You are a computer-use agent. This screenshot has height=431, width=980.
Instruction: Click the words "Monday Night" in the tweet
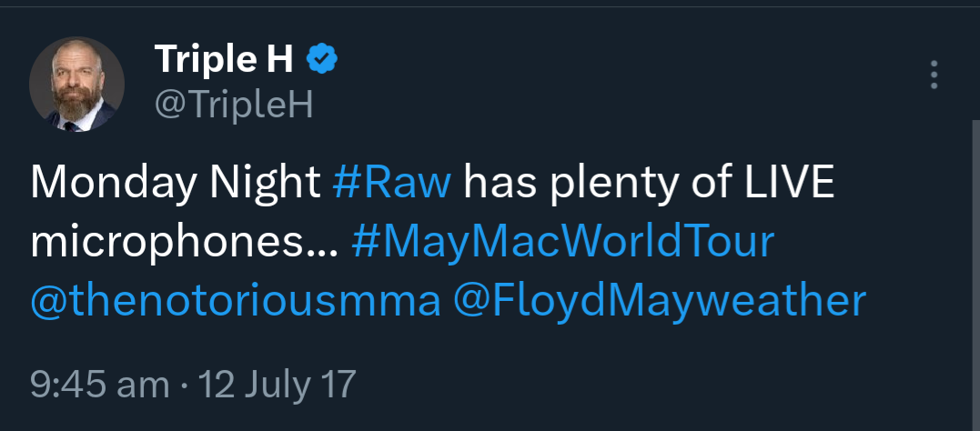(177, 185)
